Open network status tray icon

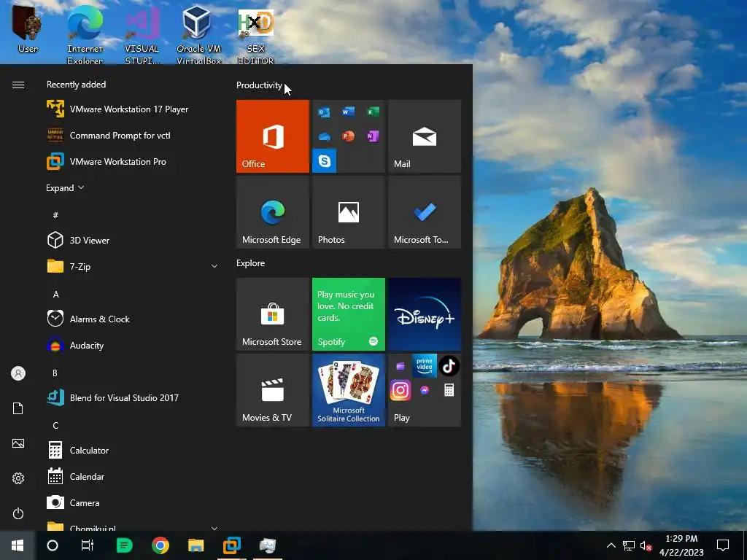[x=628, y=545]
